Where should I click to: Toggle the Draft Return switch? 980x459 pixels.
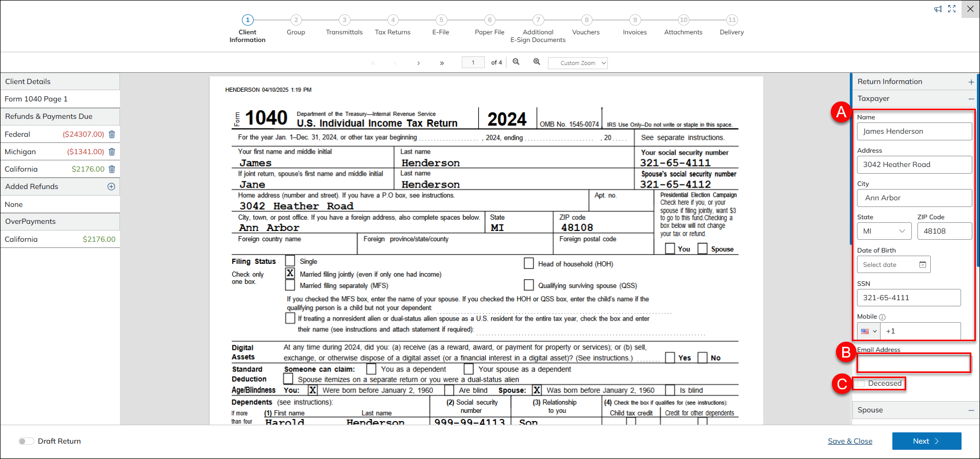(x=26, y=441)
